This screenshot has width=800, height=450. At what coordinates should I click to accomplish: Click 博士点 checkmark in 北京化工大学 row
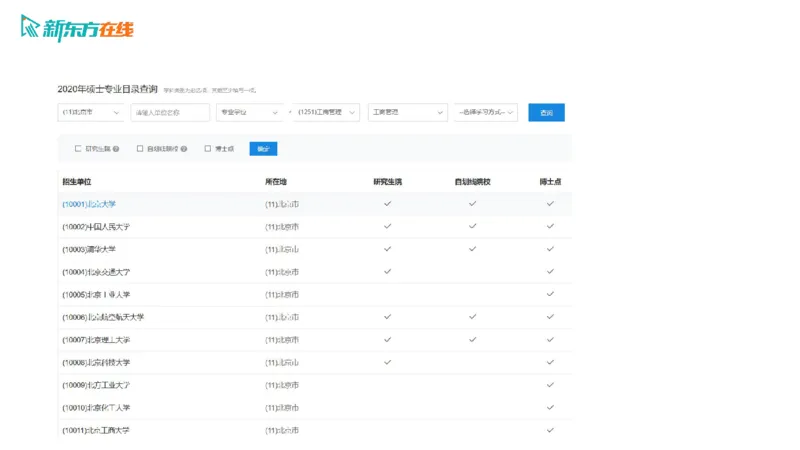point(550,407)
